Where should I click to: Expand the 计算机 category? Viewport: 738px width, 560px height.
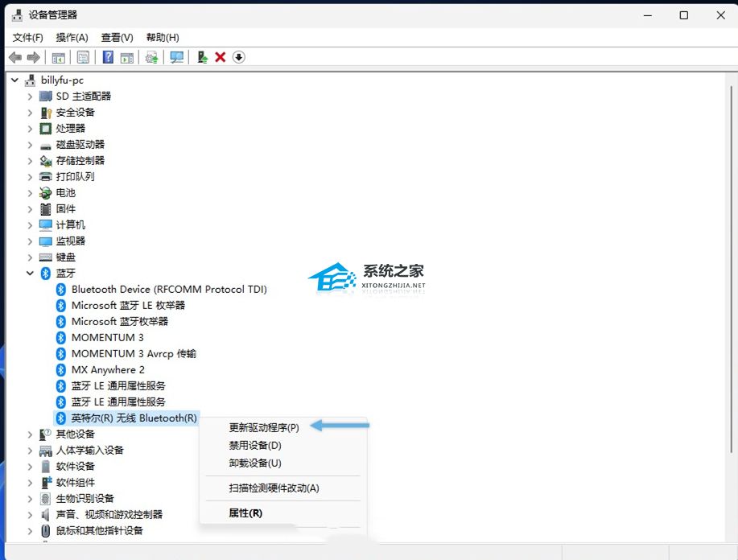(x=30, y=225)
